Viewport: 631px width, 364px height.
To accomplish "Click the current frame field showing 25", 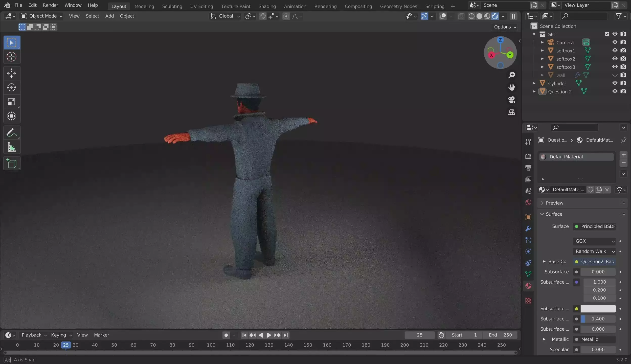I will (419, 335).
